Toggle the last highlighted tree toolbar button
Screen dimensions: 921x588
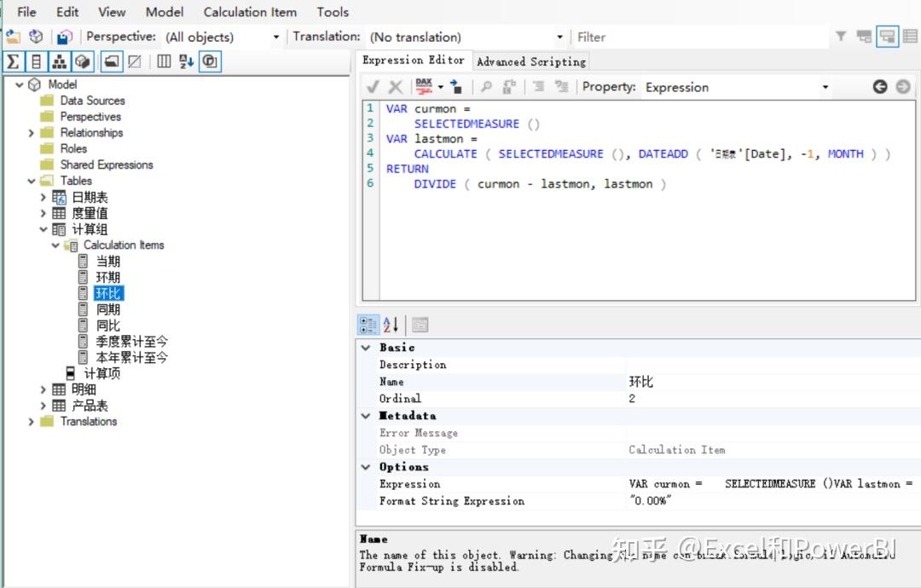coord(211,61)
